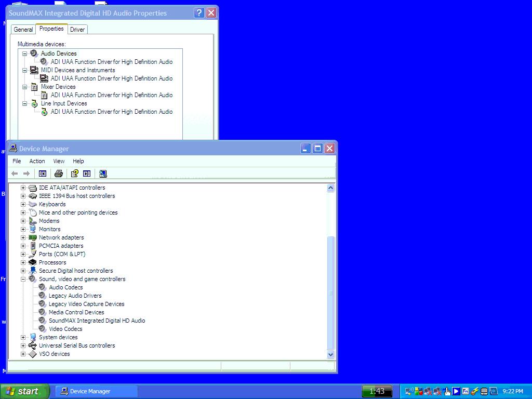Expand PCMCIA adapters node
532x399 pixels.
tap(23, 246)
